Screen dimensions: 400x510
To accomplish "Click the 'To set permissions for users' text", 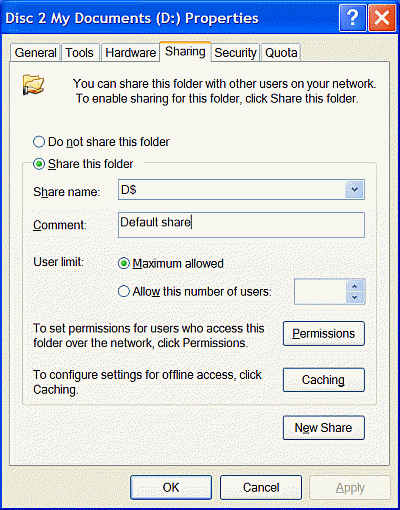I will click(149, 335).
